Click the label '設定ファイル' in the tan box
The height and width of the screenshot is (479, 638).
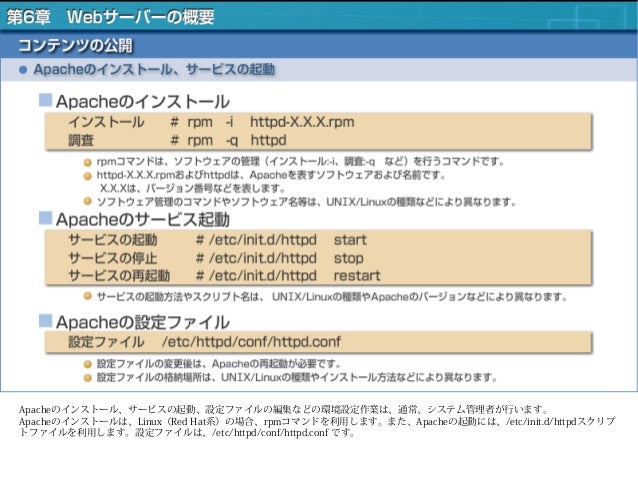click(106, 341)
